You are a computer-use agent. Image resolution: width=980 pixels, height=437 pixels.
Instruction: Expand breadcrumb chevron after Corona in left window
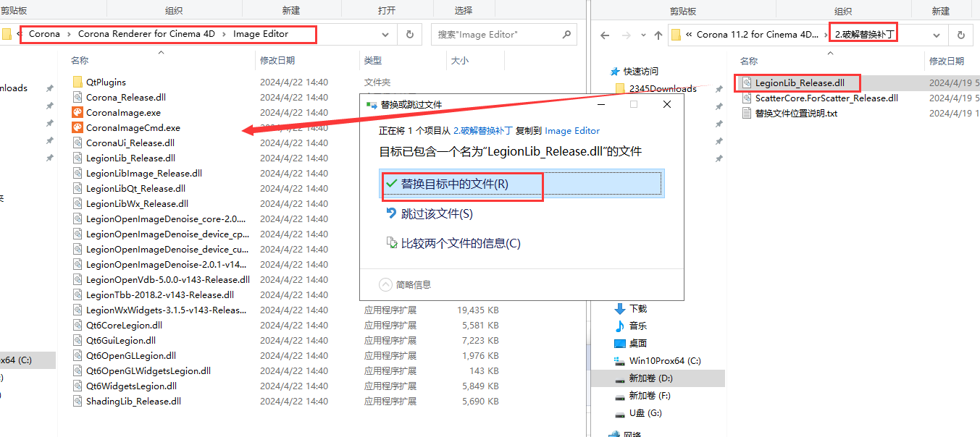click(x=69, y=34)
